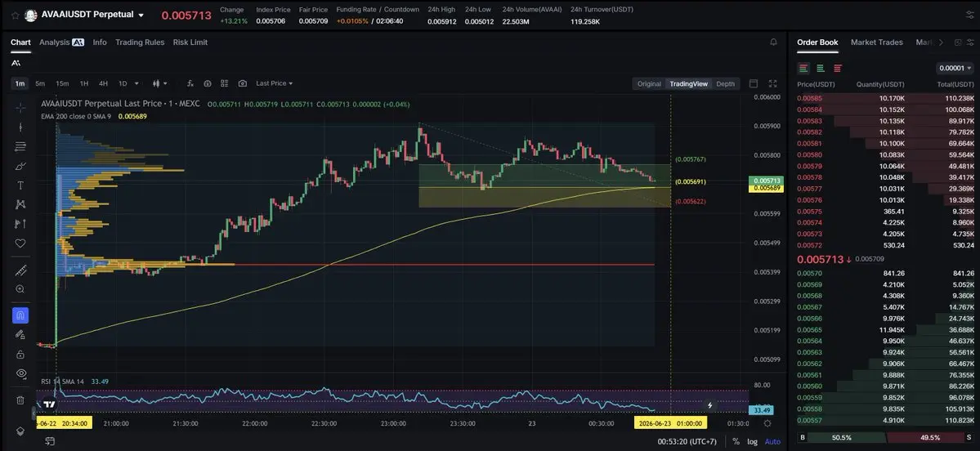Click bid price 0.00570 in order book
Screen dimensions: 980x451
click(809, 273)
